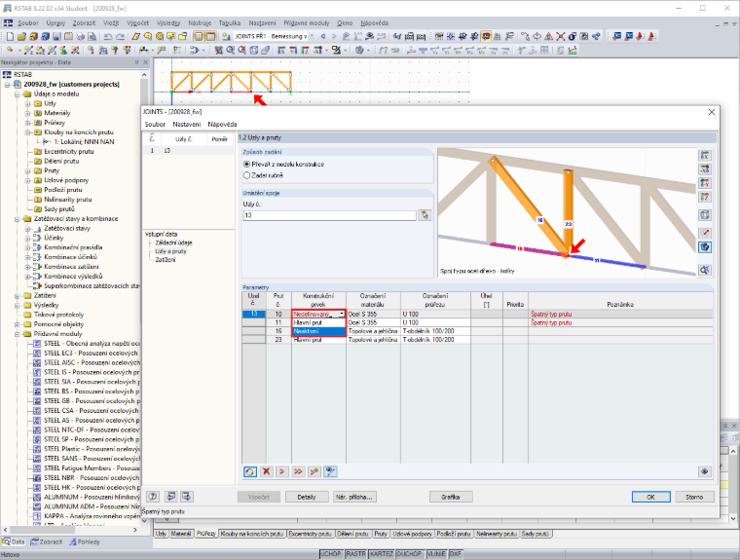
Task: Click the single red arrow next icon below table
Action: (x=282, y=471)
